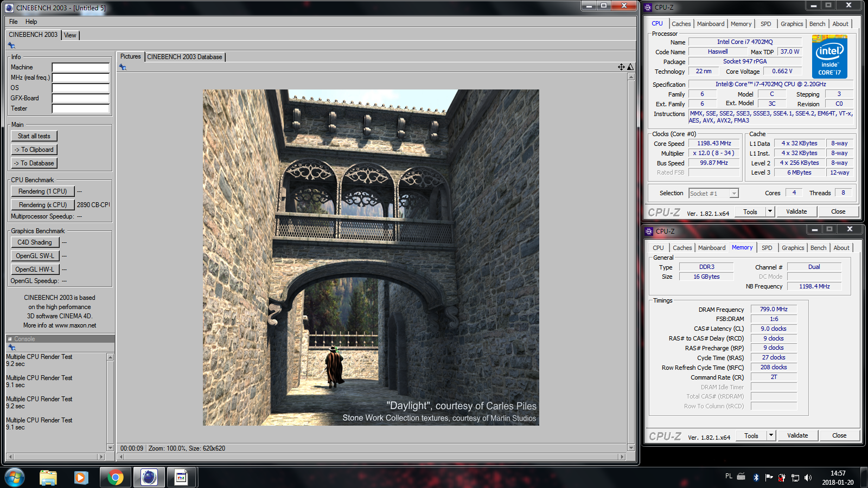Click picture viewer horizontal scrollbar right arrow

click(622, 457)
